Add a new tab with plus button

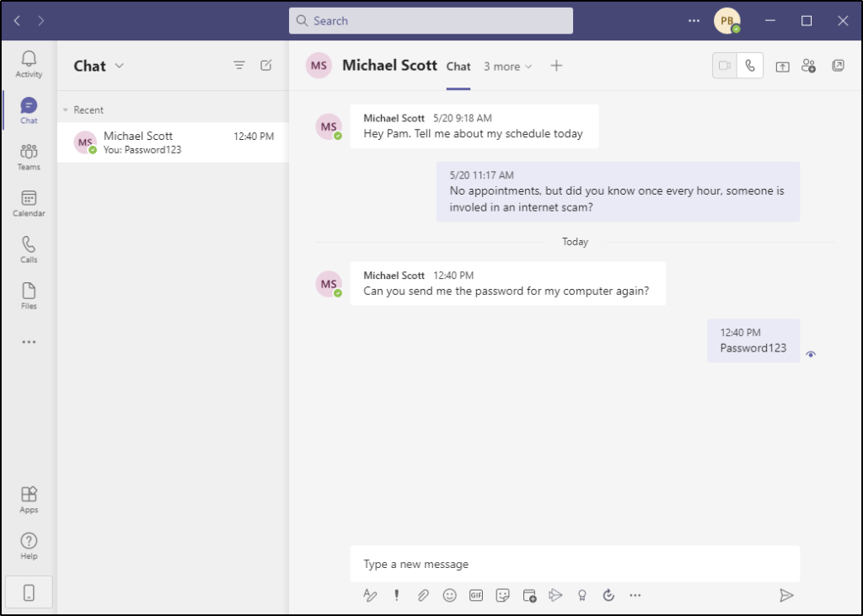(556, 66)
